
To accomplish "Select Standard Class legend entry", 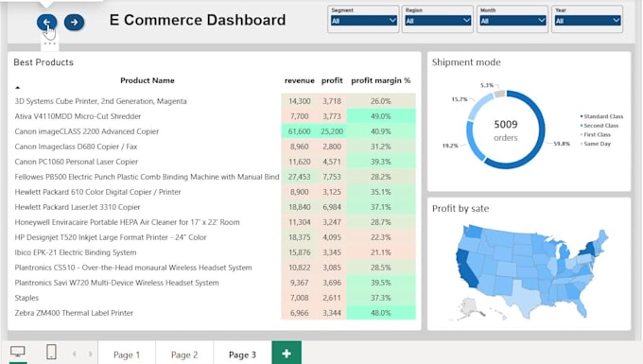I will pyautogui.click(x=601, y=116).
